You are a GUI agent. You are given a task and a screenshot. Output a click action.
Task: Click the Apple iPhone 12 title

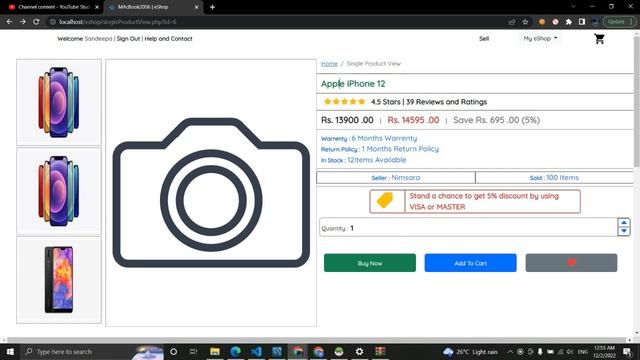pyautogui.click(x=353, y=84)
